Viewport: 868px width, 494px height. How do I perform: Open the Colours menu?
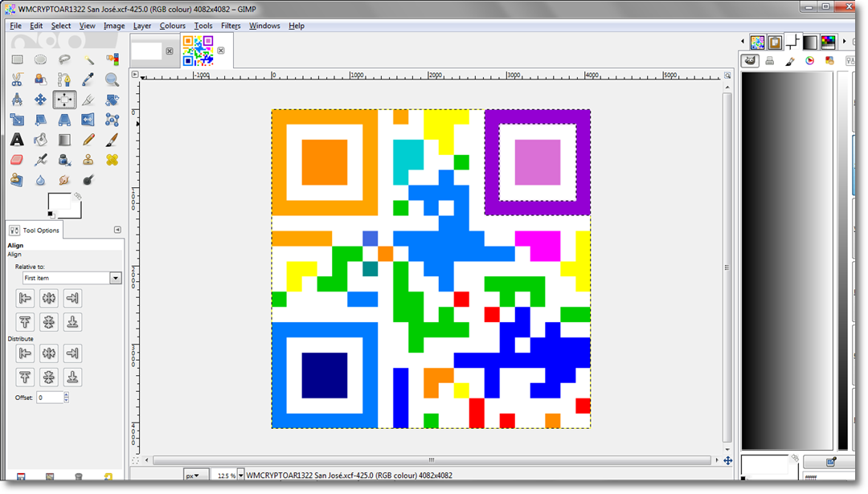click(x=173, y=26)
